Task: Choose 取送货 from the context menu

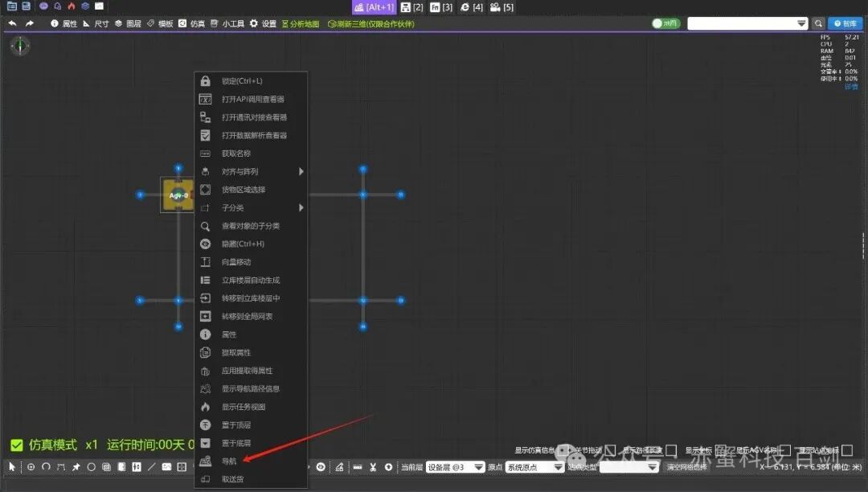Action: [x=251, y=479]
